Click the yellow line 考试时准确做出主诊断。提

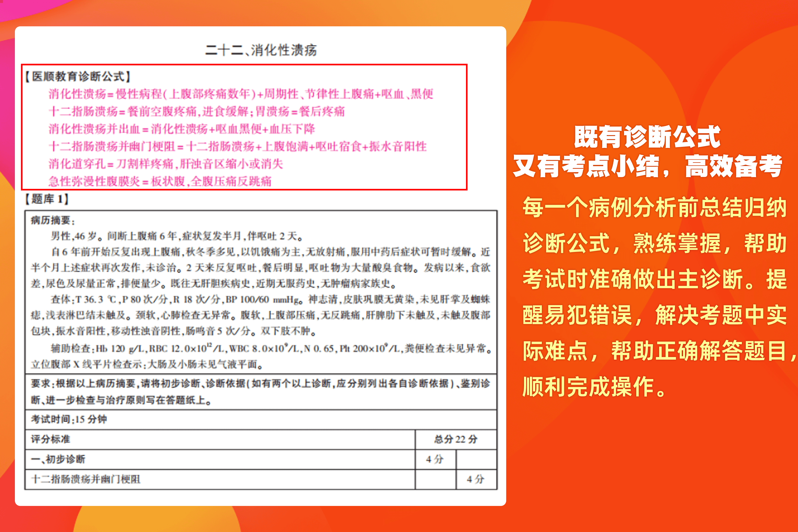pyautogui.click(x=654, y=279)
